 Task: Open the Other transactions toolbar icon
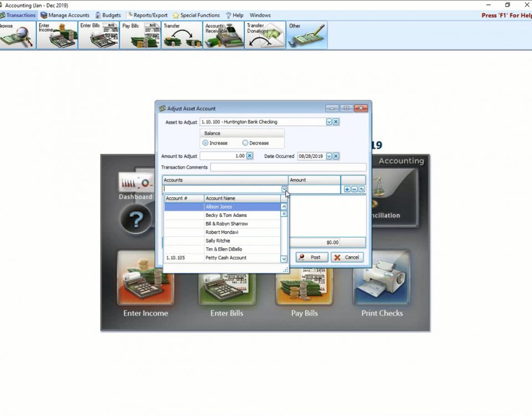(x=306, y=35)
